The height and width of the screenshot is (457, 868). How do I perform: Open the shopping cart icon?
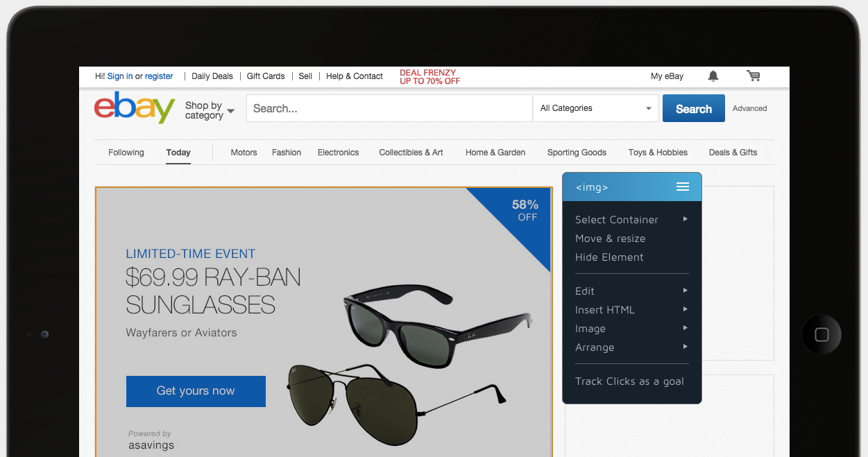click(x=754, y=76)
